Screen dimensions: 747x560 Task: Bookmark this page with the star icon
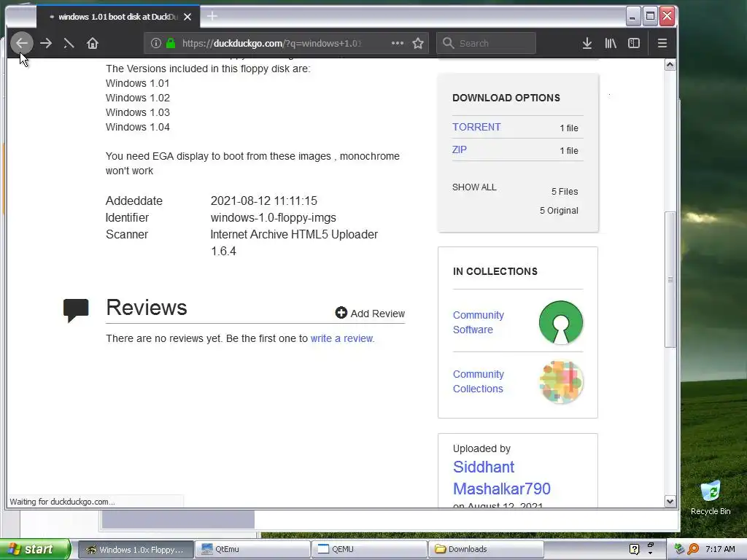pos(418,43)
